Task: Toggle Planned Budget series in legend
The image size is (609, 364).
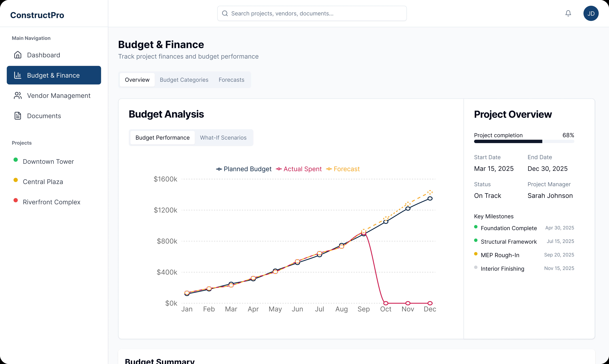Action: pyautogui.click(x=244, y=169)
